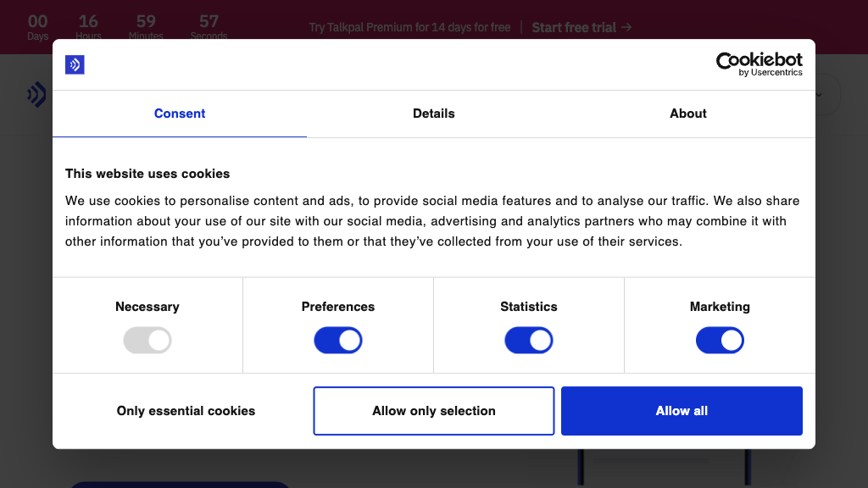The width and height of the screenshot is (868, 488).
Task: Turn off the Marketing cookies toggle
Action: point(720,340)
